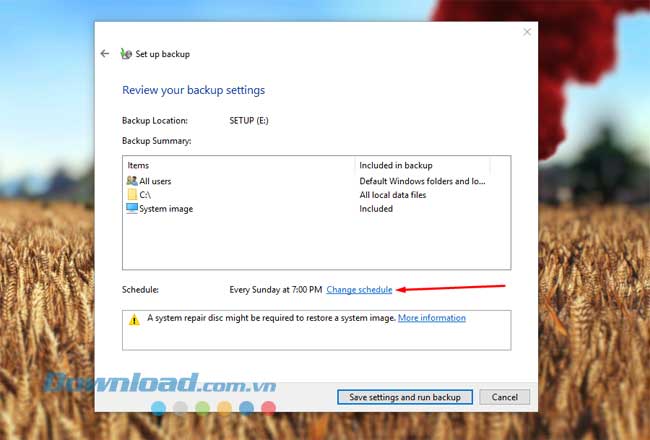The image size is (650, 440).
Task: Click the 'Included' value for System image
Action: click(x=376, y=209)
